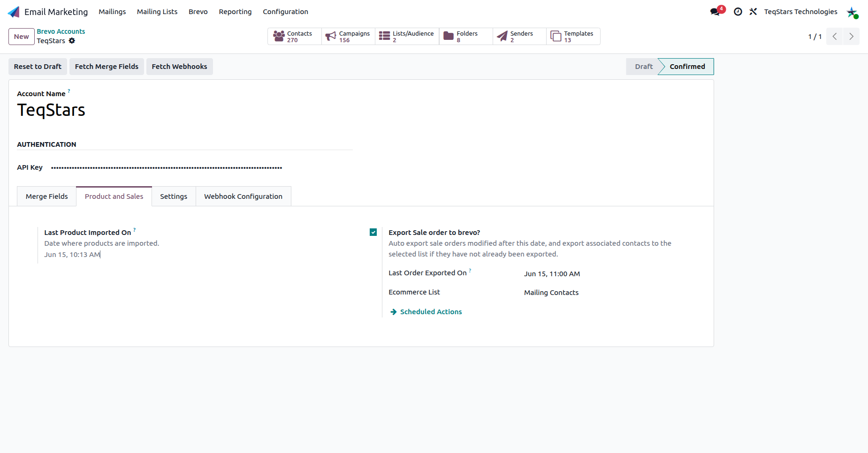The width and height of the screenshot is (868, 453).
Task: Open the Email Marketing app logo
Action: tap(14, 12)
